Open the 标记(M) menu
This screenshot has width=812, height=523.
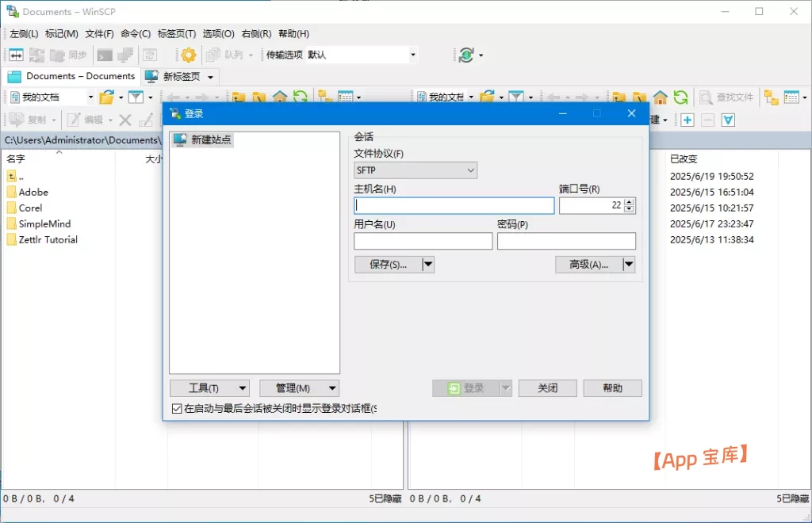point(62,33)
